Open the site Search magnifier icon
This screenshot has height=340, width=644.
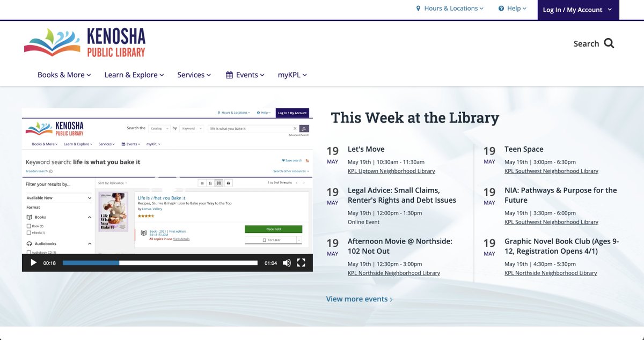tap(609, 43)
